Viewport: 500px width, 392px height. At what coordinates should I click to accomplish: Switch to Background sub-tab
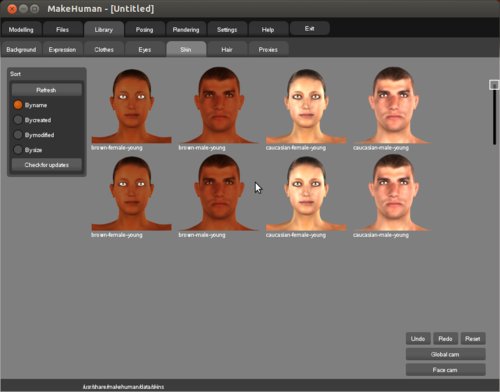coord(21,49)
